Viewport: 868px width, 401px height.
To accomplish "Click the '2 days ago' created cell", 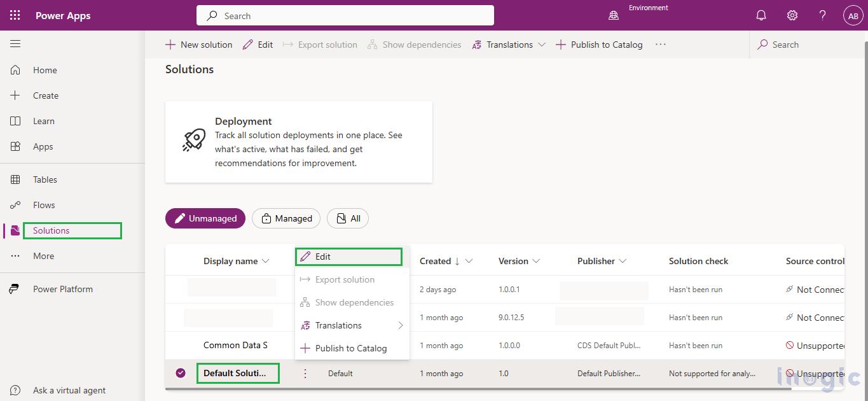I will tap(437, 290).
